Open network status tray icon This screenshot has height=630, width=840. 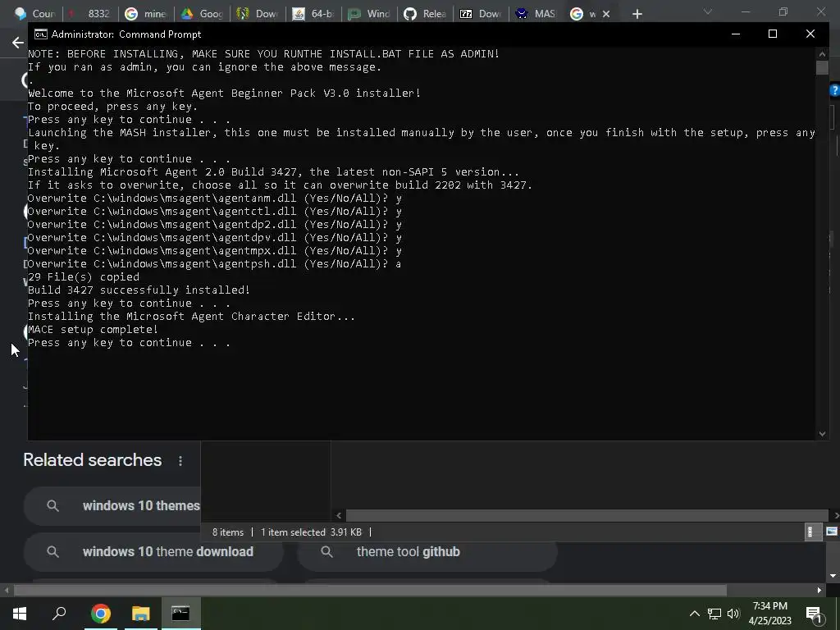point(714,614)
